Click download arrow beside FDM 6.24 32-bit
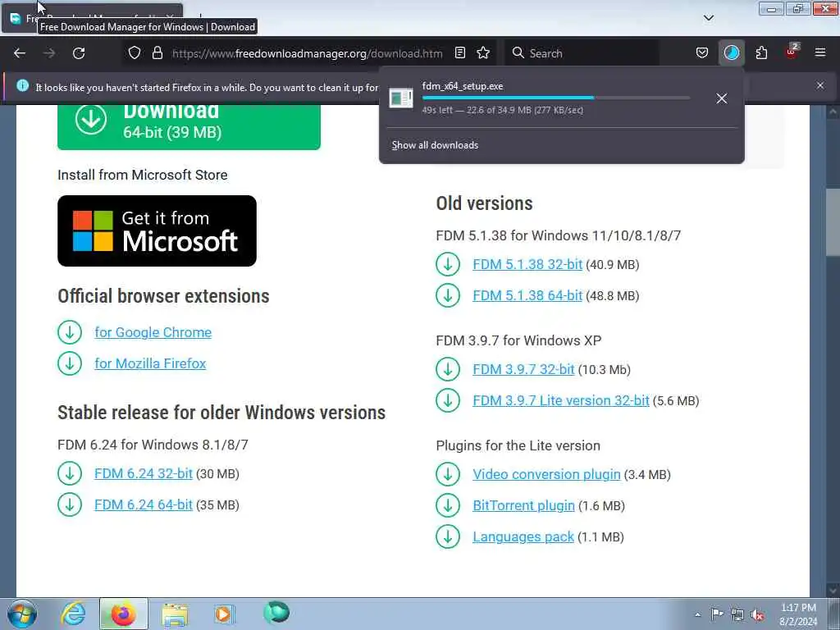 tap(70, 473)
